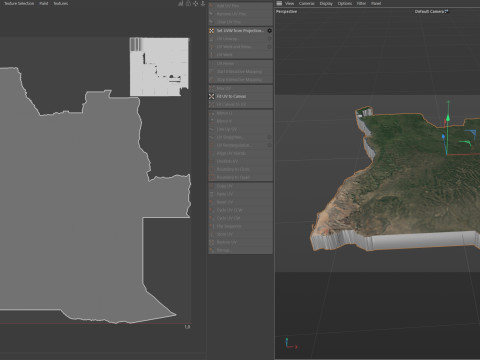Open the UV Unwrap options gear
Viewport: 480px width, 360px height.
(x=269, y=39)
